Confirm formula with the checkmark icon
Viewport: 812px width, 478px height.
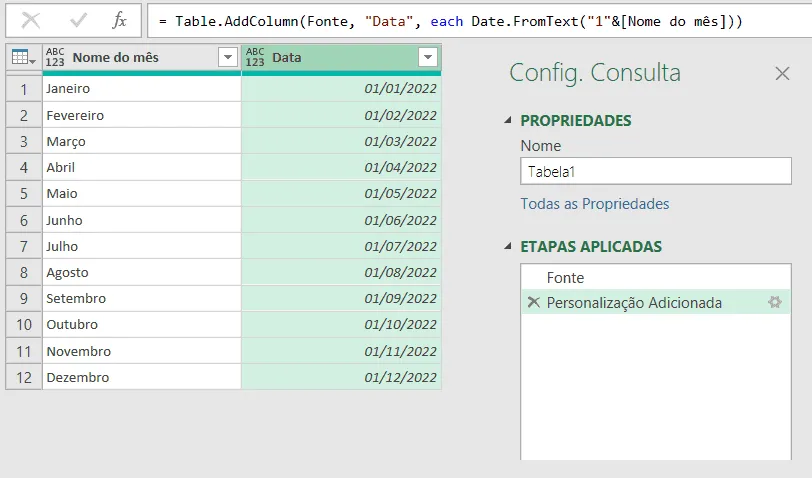pos(79,20)
